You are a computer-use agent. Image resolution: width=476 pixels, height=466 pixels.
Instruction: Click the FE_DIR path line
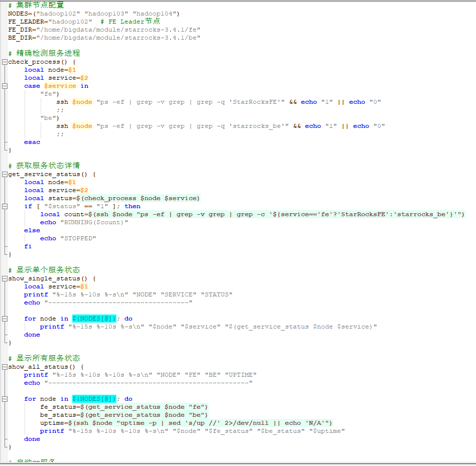point(104,30)
